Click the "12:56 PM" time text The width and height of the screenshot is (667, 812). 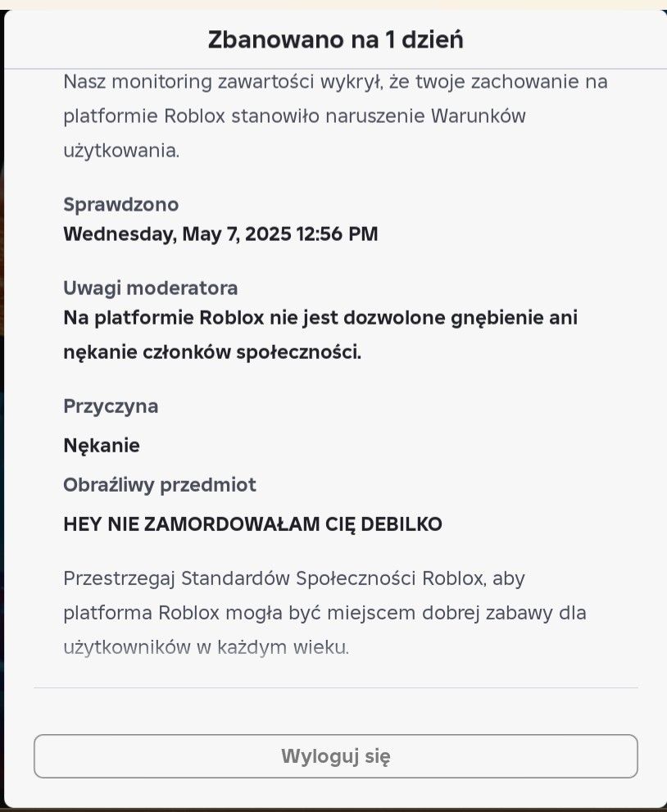click(337, 234)
